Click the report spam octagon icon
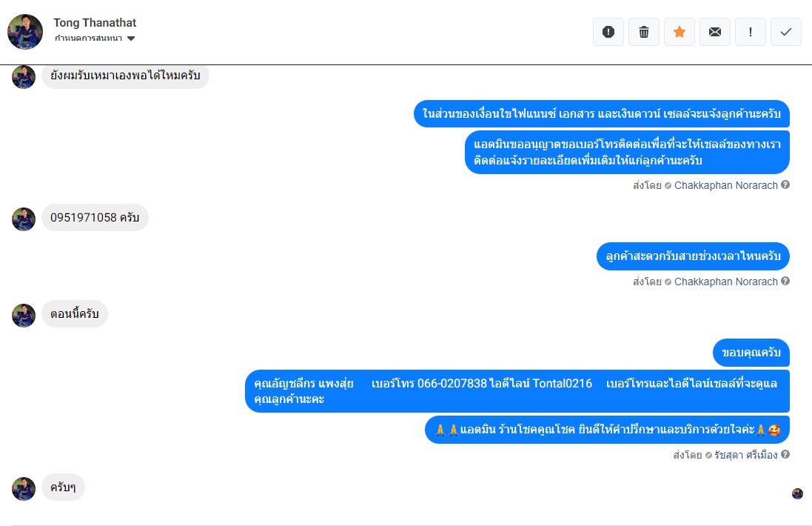 click(608, 32)
